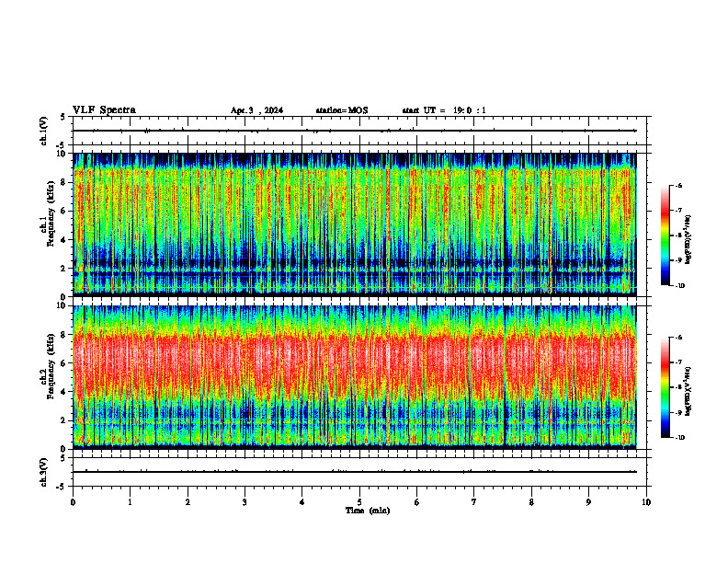This screenshot has width=728, height=563.
Task: Click the 'ch.1(V)' waveform axis label
Action: [44, 131]
